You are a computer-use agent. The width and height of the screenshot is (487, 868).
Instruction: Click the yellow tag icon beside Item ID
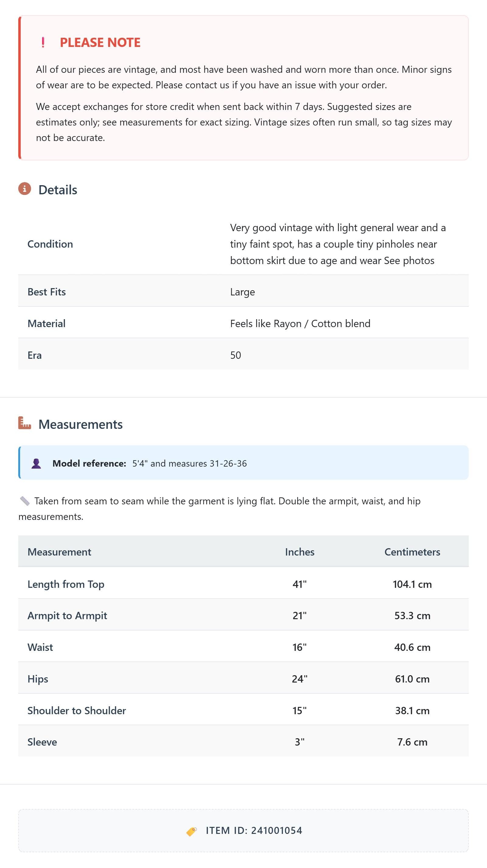point(192,831)
